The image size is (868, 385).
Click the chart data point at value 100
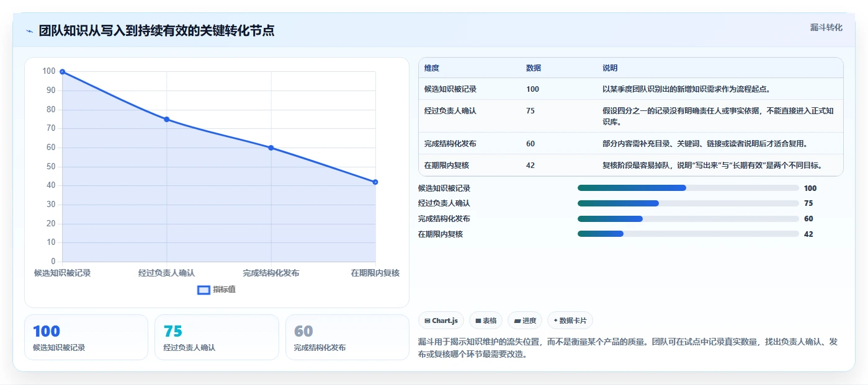[62, 72]
